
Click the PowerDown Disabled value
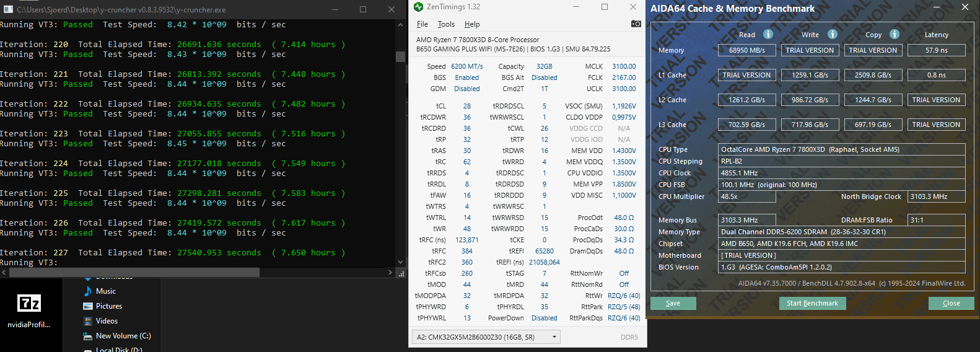(x=545, y=318)
